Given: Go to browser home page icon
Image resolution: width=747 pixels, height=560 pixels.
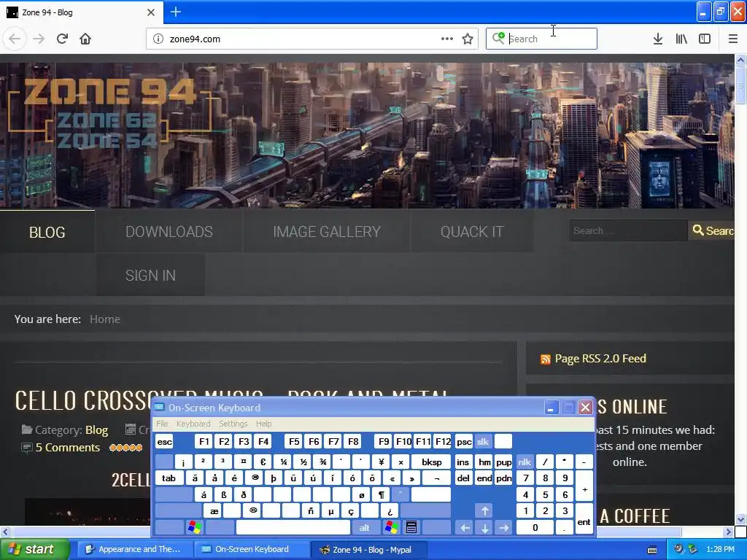Looking at the screenshot, I should 85,39.
